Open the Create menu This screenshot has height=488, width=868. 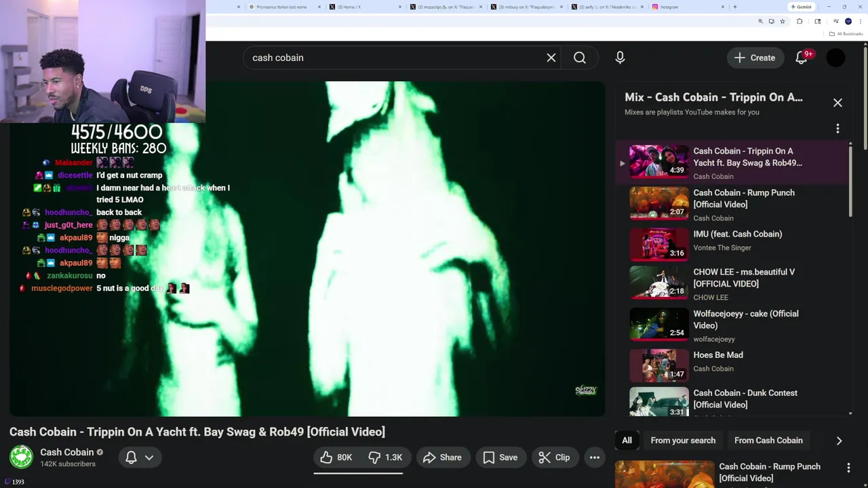pos(755,58)
